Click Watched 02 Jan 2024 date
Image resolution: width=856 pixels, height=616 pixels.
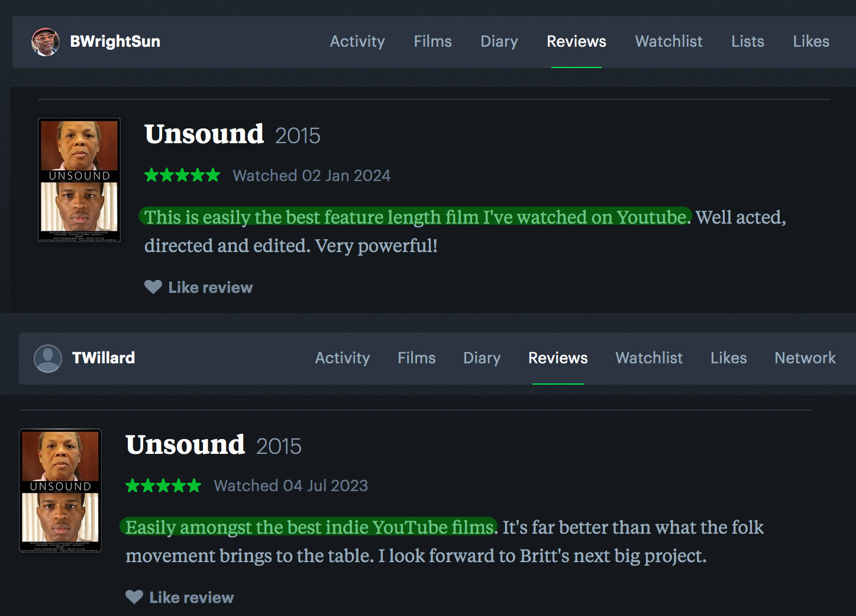pyautogui.click(x=312, y=176)
